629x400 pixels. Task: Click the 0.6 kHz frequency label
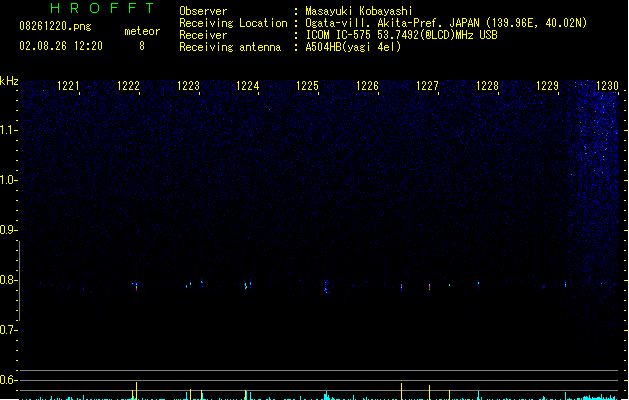pyautogui.click(x=8, y=380)
